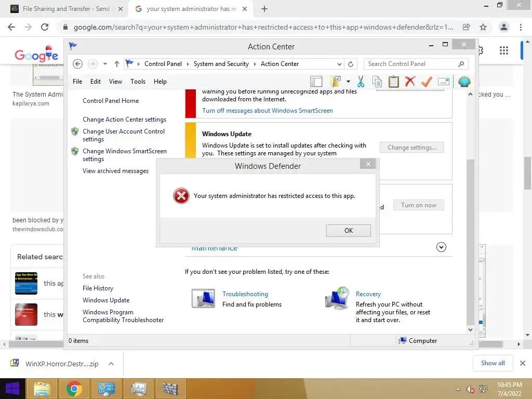Expand the arrow after Control Panel breadcrumb

tap(188, 64)
